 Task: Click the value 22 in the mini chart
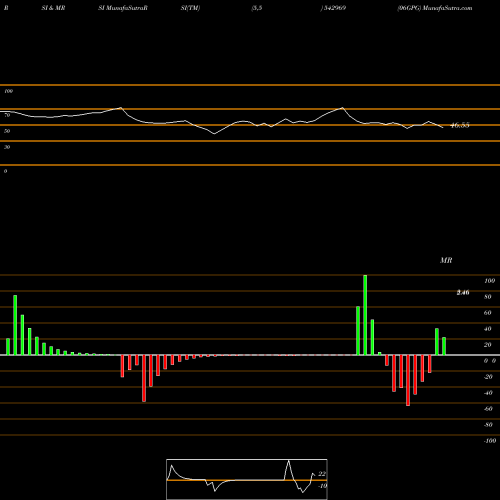(x=322, y=474)
